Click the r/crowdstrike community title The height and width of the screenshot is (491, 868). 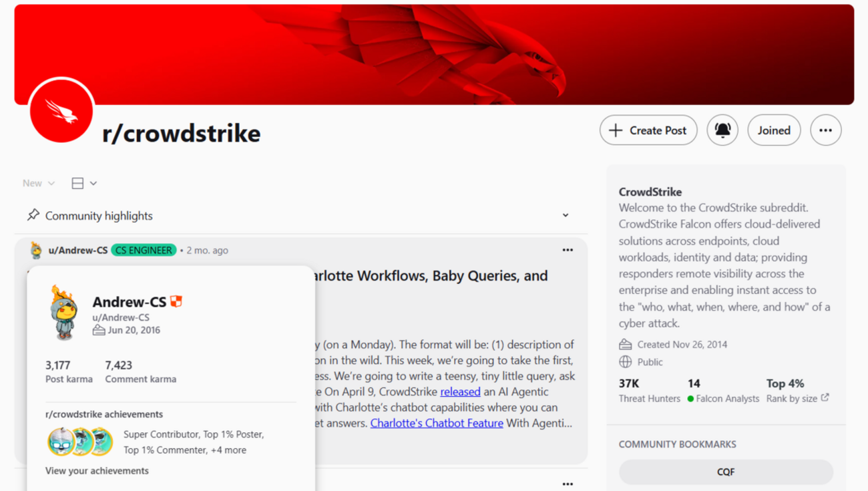(x=181, y=134)
